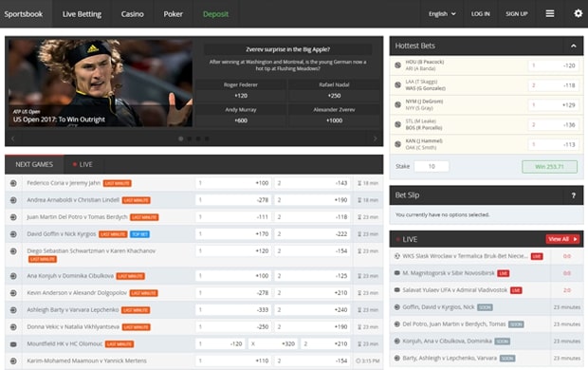Pick odds 2 -154 for Yannick Mertens

(x=312, y=361)
